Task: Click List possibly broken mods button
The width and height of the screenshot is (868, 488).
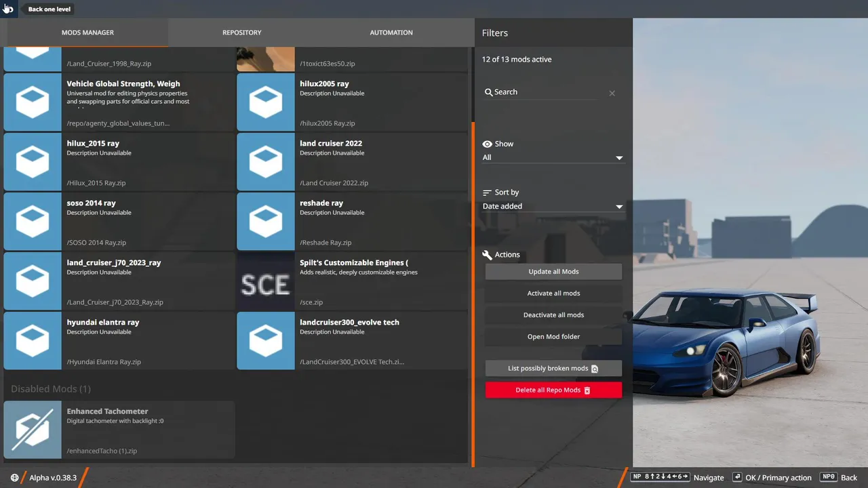Action: 553,369
